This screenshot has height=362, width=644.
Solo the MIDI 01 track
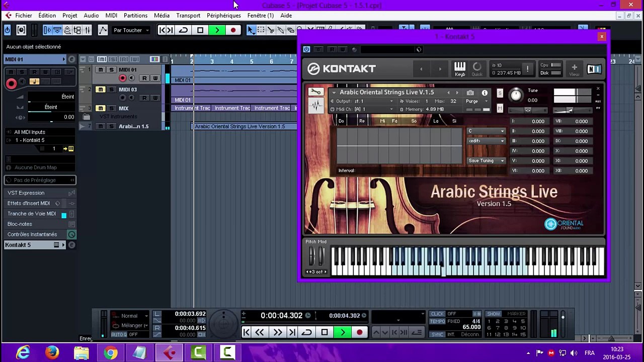tap(111, 70)
